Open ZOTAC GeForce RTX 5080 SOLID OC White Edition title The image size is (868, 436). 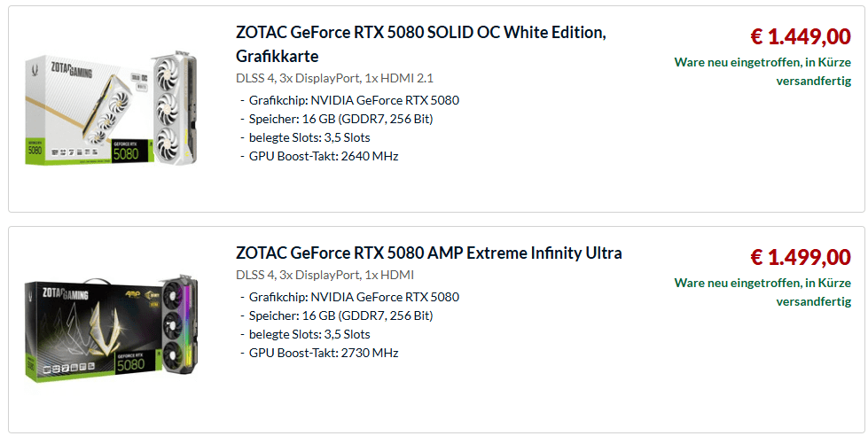coord(421,44)
